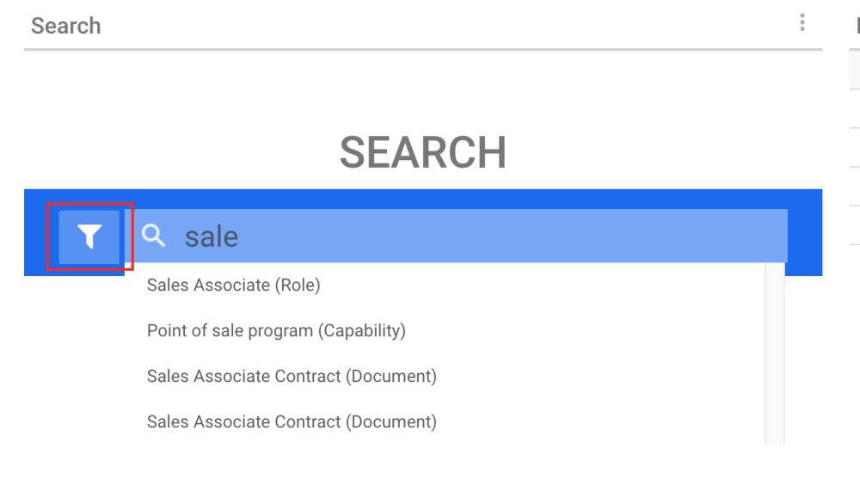Click the suggestion list scrollbar
860x504 pixels.
coord(775,353)
